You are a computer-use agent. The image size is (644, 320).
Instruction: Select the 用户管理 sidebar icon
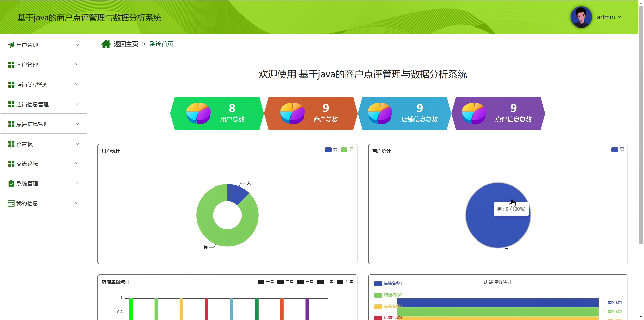click(10, 45)
